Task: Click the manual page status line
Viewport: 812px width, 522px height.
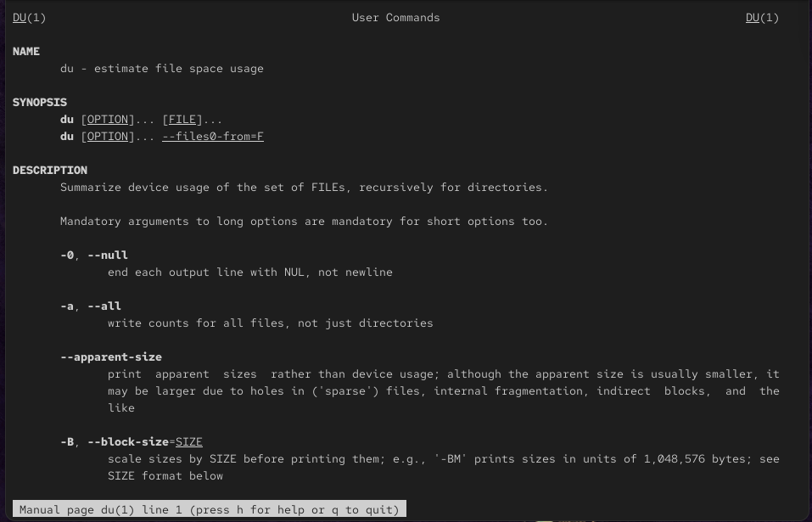Action: (210, 509)
